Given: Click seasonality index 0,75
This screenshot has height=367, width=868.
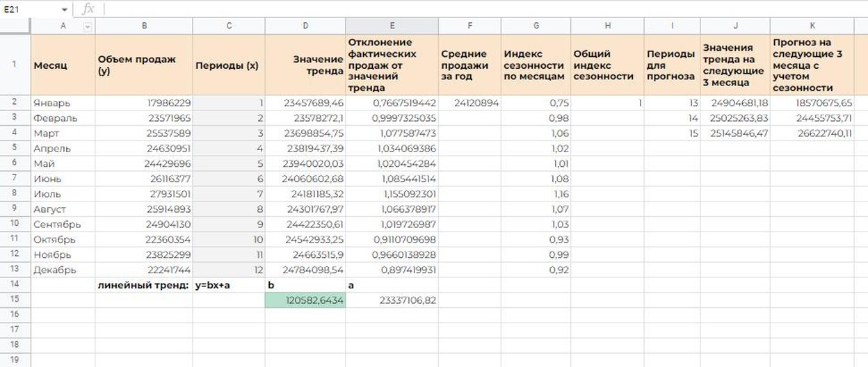Looking at the screenshot, I should [536, 103].
